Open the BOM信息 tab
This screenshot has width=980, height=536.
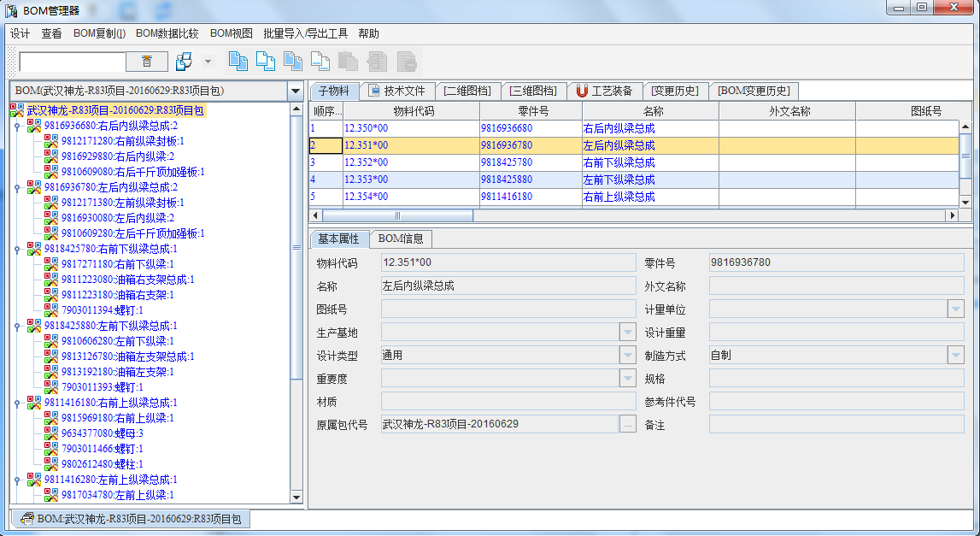click(x=401, y=239)
